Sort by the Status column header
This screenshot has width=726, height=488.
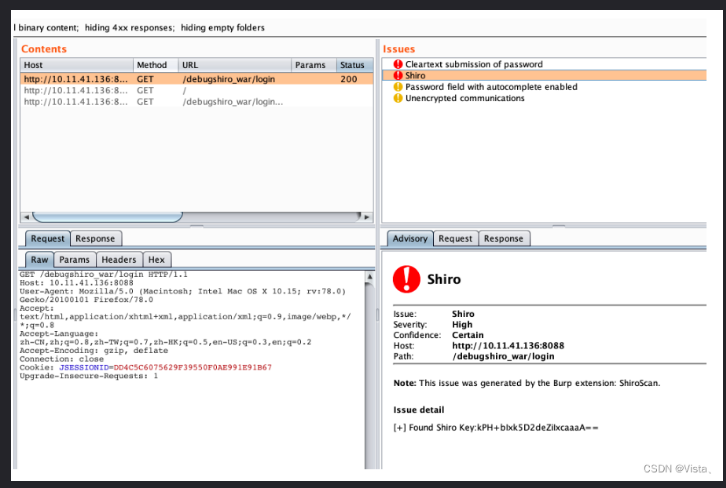pyautogui.click(x=354, y=65)
